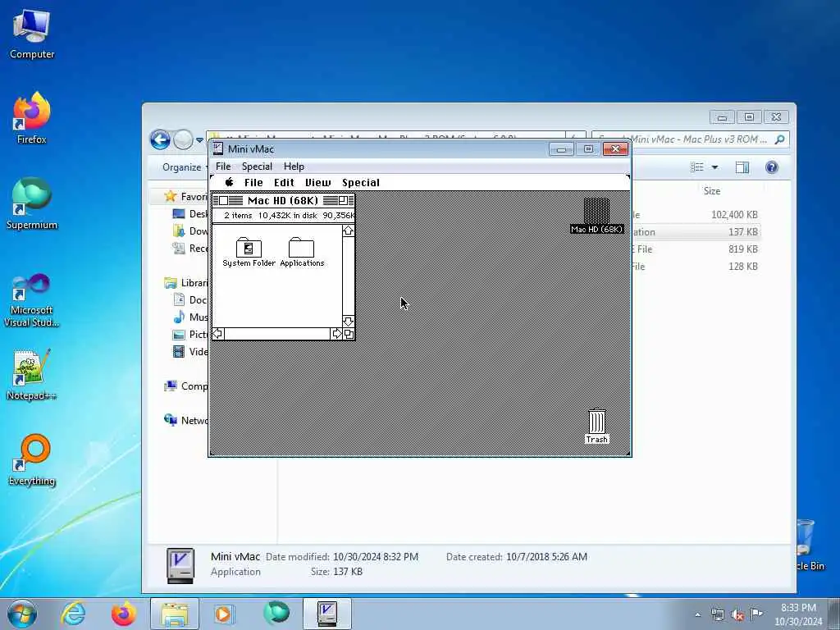Open the Mac View menu
The height and width of the screenshot is (630, 840).
click(x=317, y=182)
